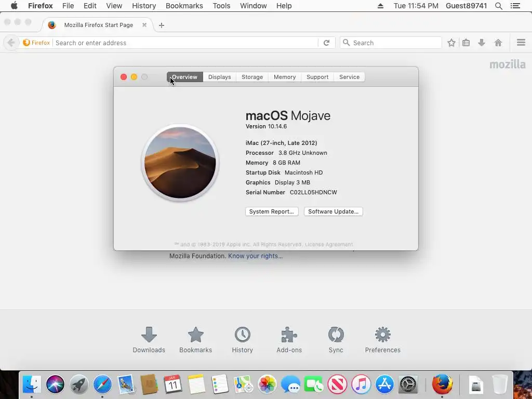Open the Bookmarks menu in the menu bar
This screenshot has height=399, width=532.
(x=184, y=6)
